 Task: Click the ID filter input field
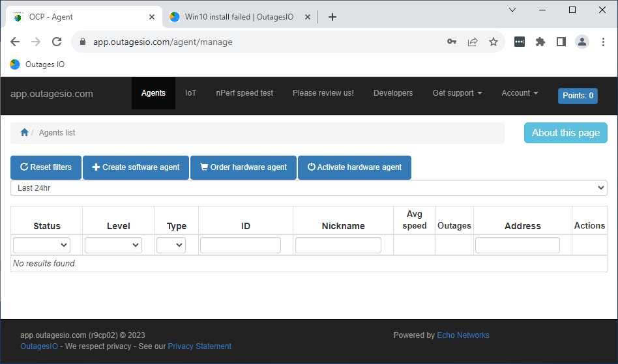click(241, 245)
